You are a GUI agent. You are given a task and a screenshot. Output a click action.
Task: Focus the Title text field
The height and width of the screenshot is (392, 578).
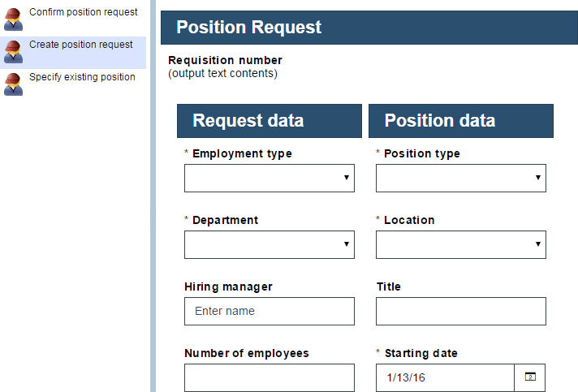[460, 311]
